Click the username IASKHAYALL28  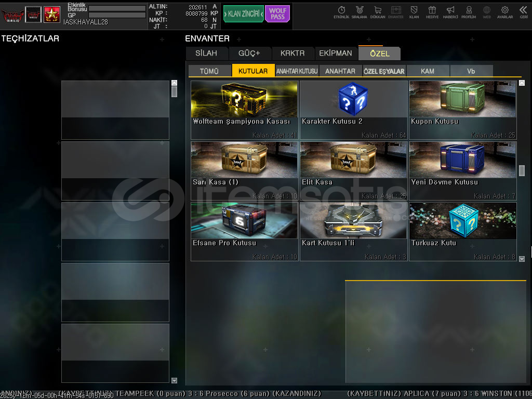coord(86,22)
